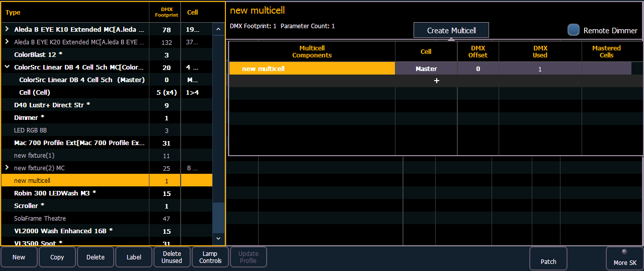Expand new fixture(2) MC row
This screenshot has width=644, height=271.
pos(7,168)
